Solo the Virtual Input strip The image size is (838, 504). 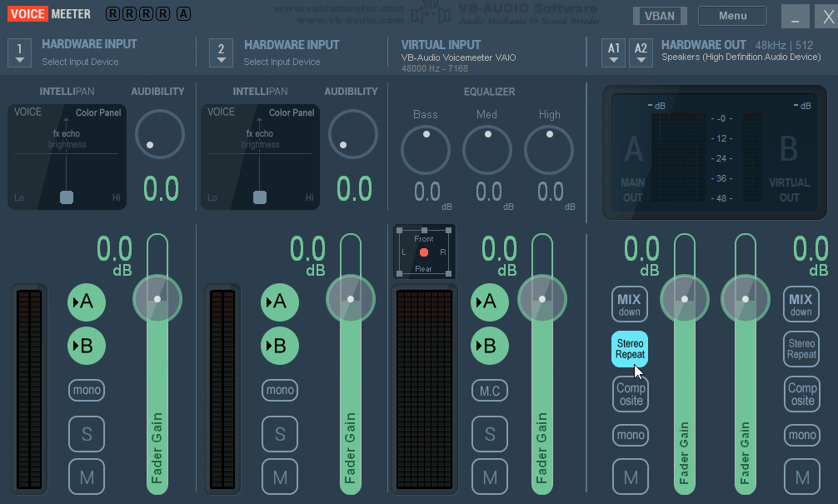click(x=490, y=434)
